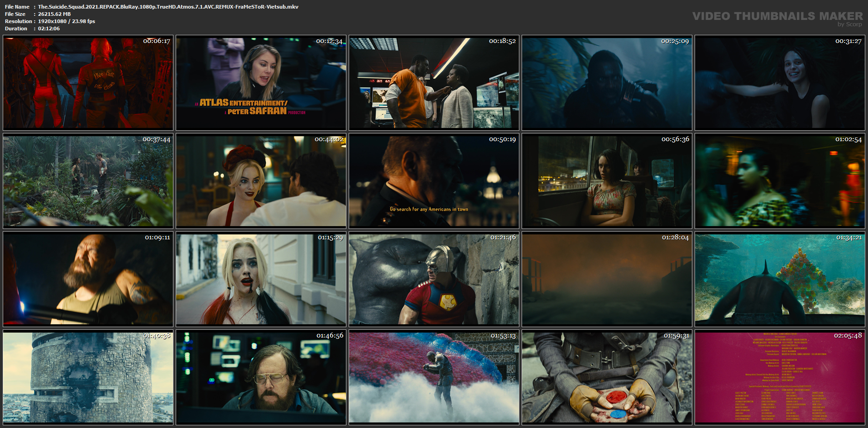Click the file name ending in Vietsub.mkv
The image size is (868, 428).
(168, 7)
